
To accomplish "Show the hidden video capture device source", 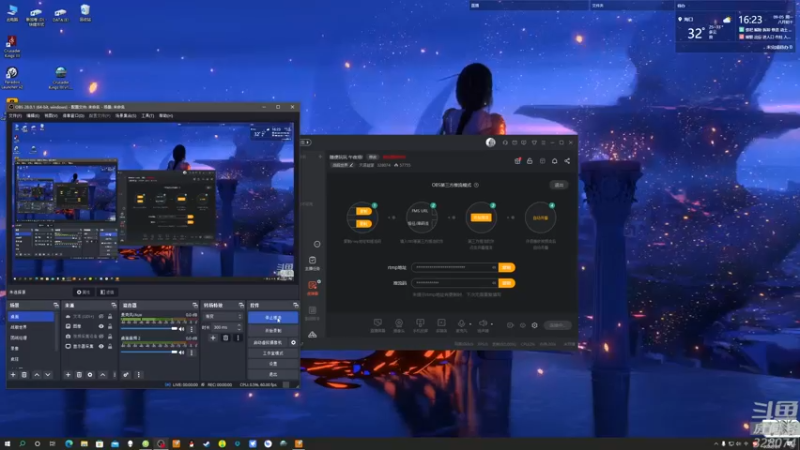I will [101, 336].
